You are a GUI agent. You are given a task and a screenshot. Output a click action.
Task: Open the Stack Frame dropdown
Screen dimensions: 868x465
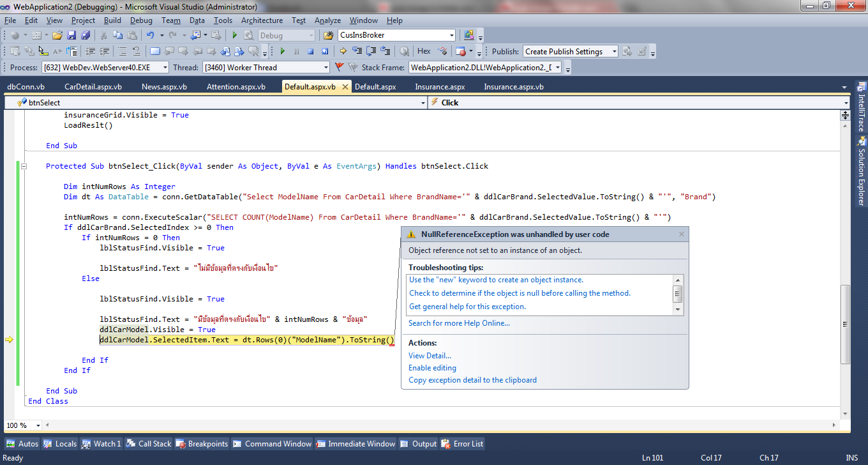pyautogui.click(x=557, y=67)
